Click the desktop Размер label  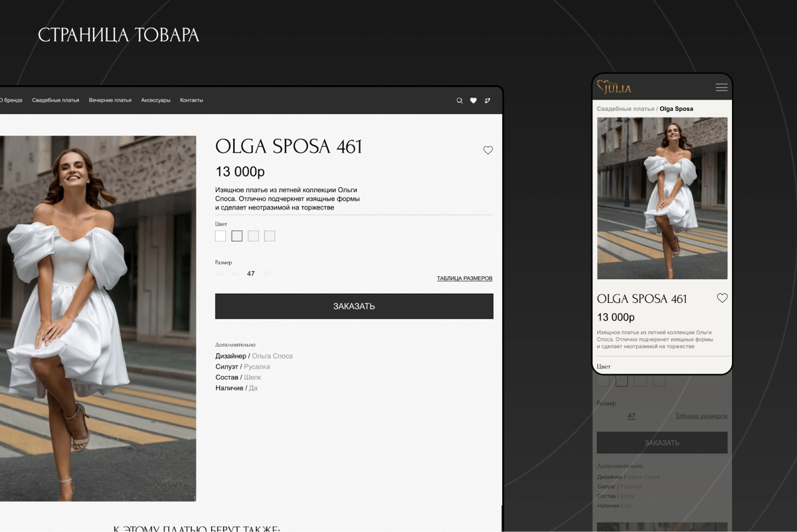(x=224, y=263)
